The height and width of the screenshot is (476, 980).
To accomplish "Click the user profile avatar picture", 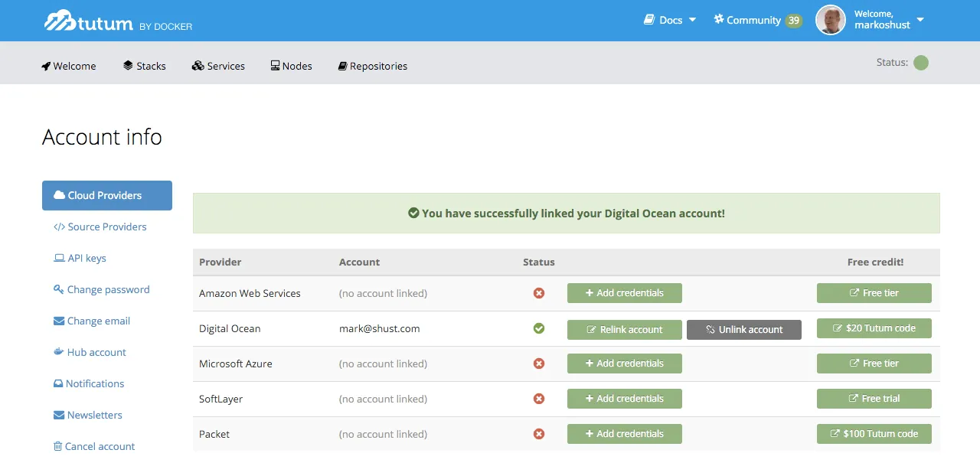I will (830, 21).
